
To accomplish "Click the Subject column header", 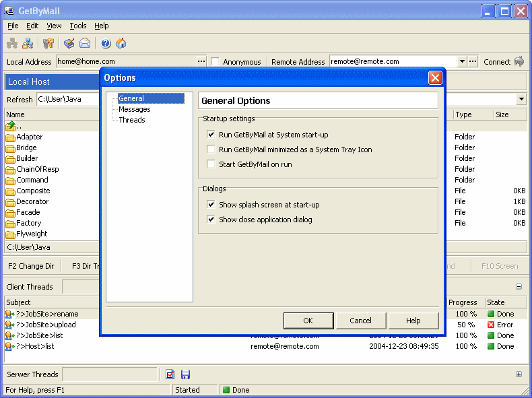I will 52,302.
